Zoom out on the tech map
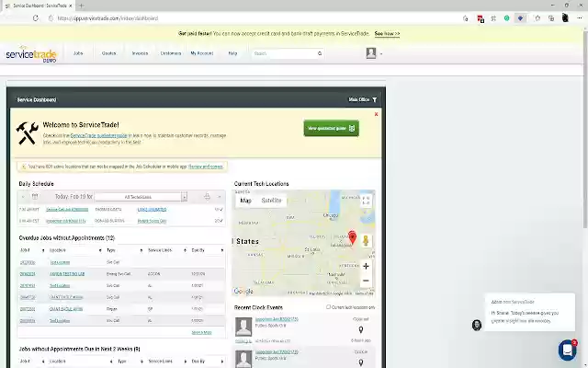 click(x=366, y=281)
